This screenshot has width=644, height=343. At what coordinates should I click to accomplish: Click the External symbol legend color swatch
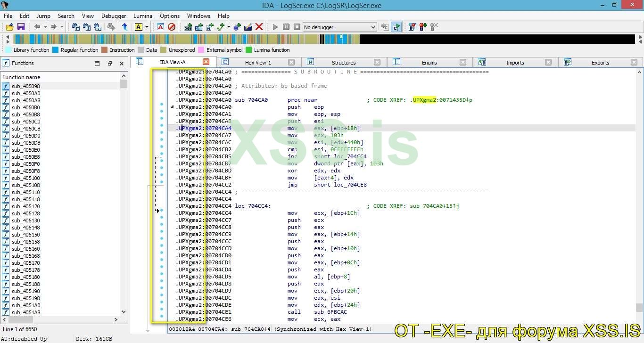[x=201, y=50]
